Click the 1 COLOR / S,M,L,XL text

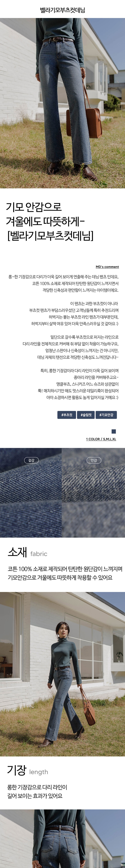(x=101, y=439)
